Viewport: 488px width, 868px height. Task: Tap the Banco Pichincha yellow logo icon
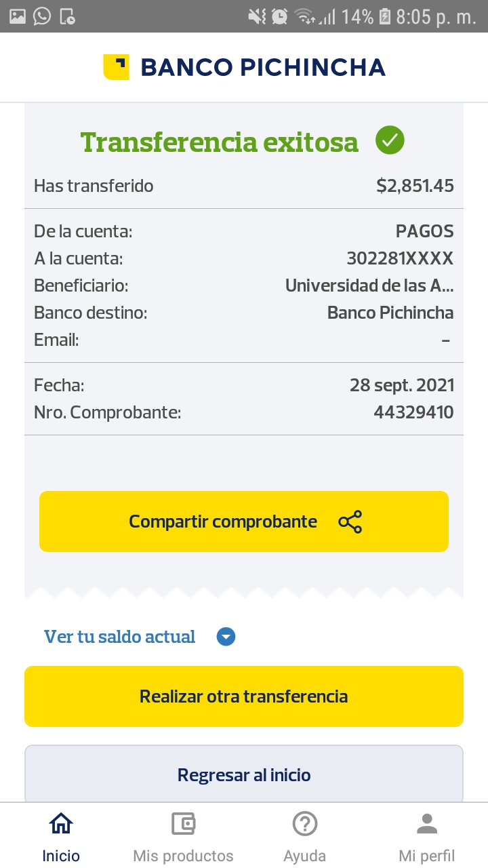coord(116,67)
